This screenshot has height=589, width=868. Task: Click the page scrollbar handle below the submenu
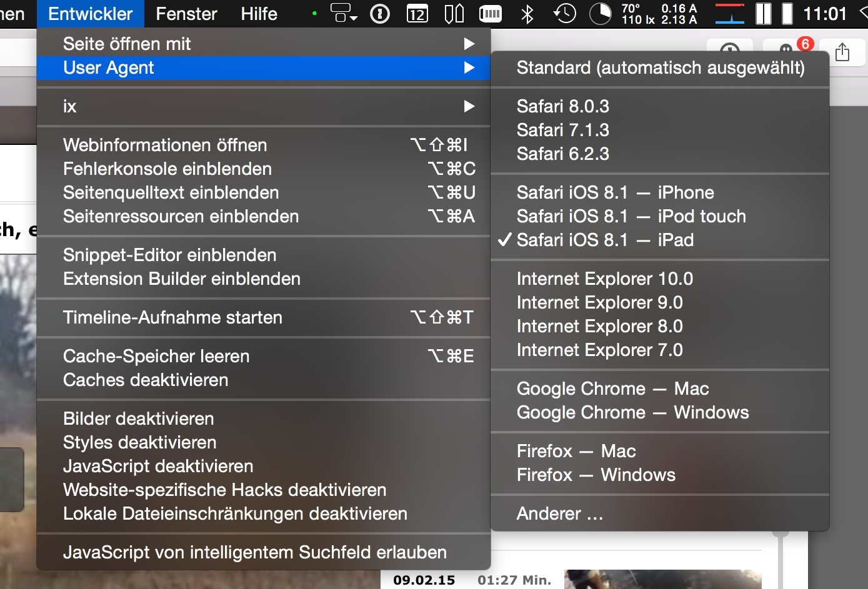tap(780, 533)
